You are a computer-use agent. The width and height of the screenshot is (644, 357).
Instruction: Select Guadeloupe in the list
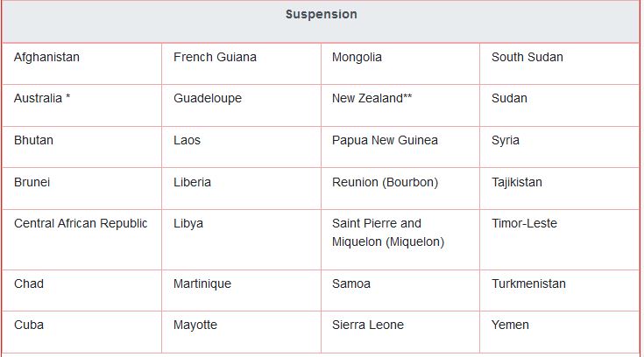click(x=208, y=98)
